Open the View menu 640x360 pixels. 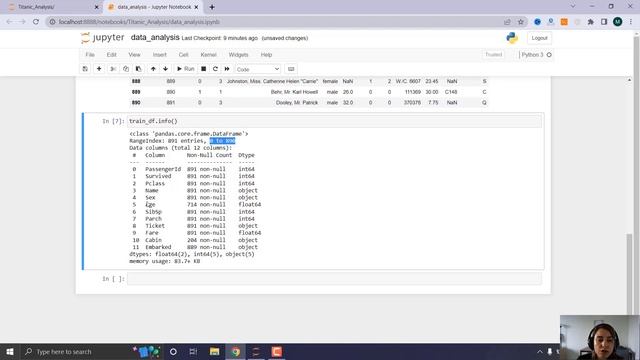[x=134, y=55]
